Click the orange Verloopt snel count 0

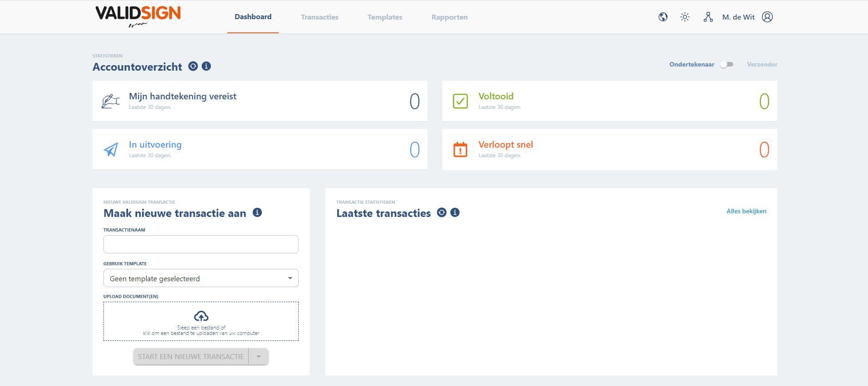pyautogui.click(x=764, y=149)
